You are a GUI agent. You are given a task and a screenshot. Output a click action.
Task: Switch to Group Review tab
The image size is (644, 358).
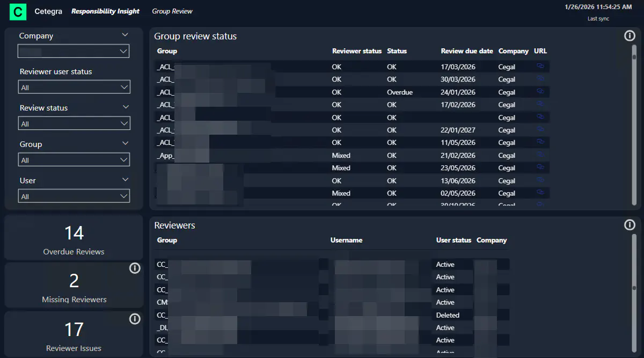(x=172, y=11)
